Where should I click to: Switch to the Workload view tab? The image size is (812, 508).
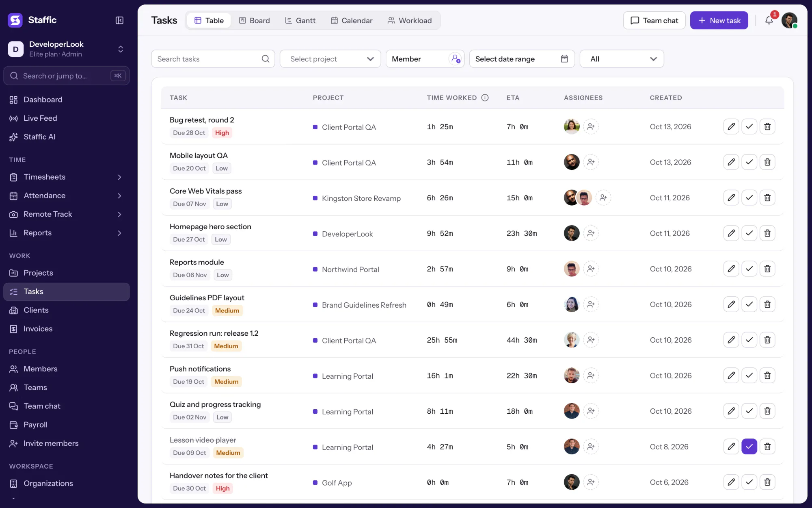[x=410, y=20]
